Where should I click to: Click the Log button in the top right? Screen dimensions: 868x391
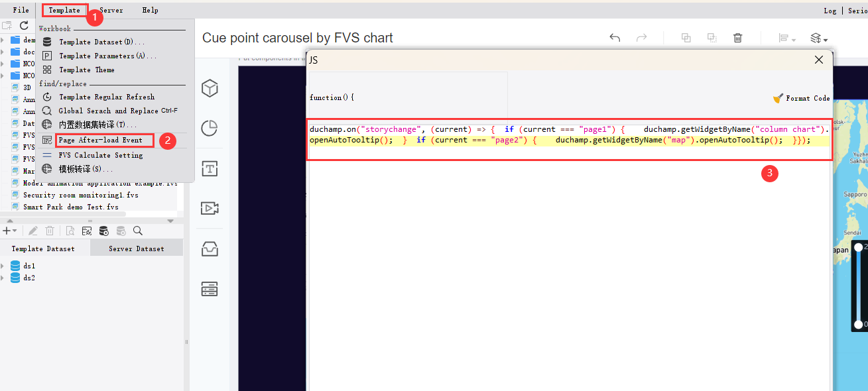(x=830, y=10)
